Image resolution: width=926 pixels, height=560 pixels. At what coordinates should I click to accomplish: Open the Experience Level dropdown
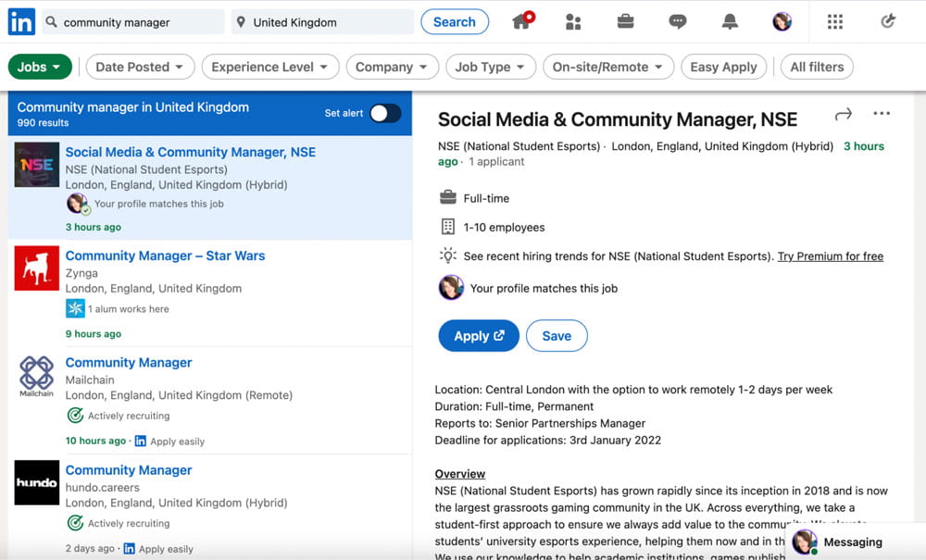coord(269,67)
